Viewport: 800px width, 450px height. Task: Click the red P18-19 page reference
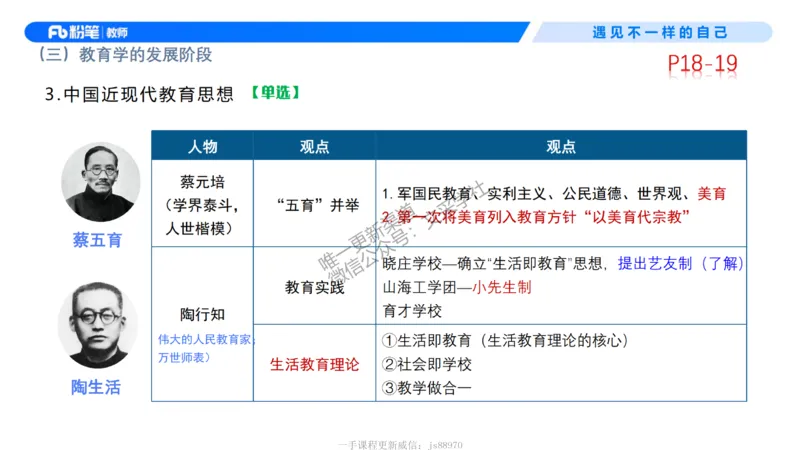tap(702, 64)
